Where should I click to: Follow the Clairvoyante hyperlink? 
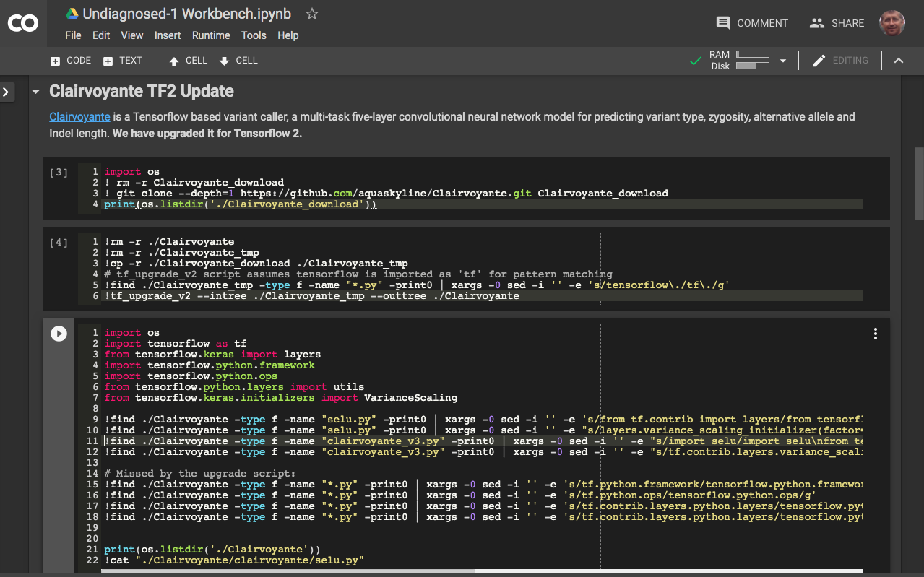pyautogui.click(x=79, y=116)
